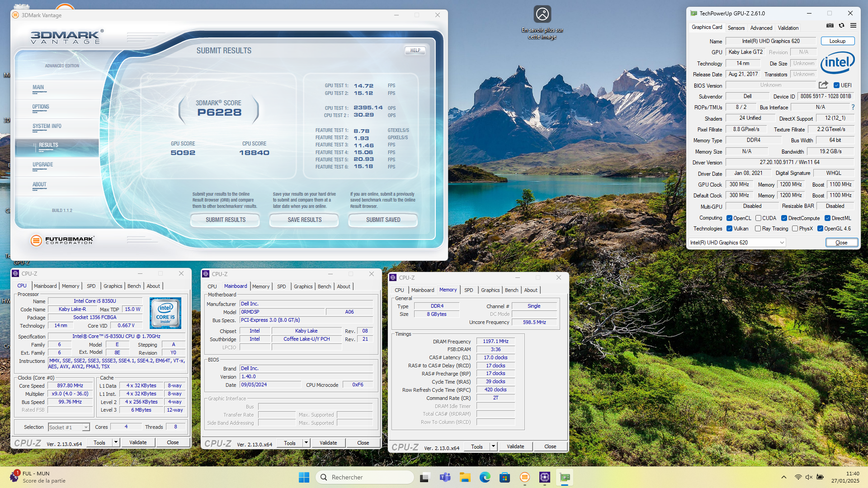Switch to the Advanced tab in GPU-Z
Image resolution: width=868 pixels, height=488 pixels.
pos(761,28)
